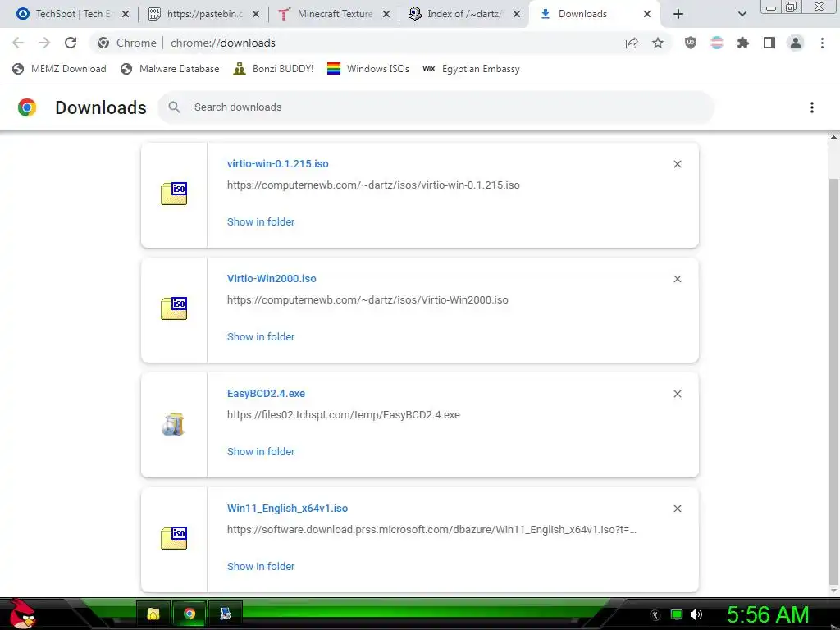Close the Downloads tab
Image resolution: width=840 pixels, height=630 pixels.
(647, 14)
